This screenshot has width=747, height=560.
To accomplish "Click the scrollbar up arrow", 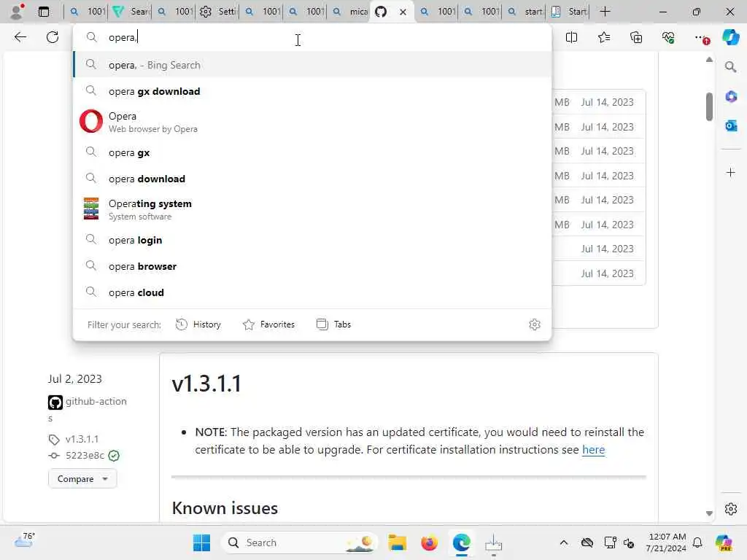I will click(x=709, y=60).
